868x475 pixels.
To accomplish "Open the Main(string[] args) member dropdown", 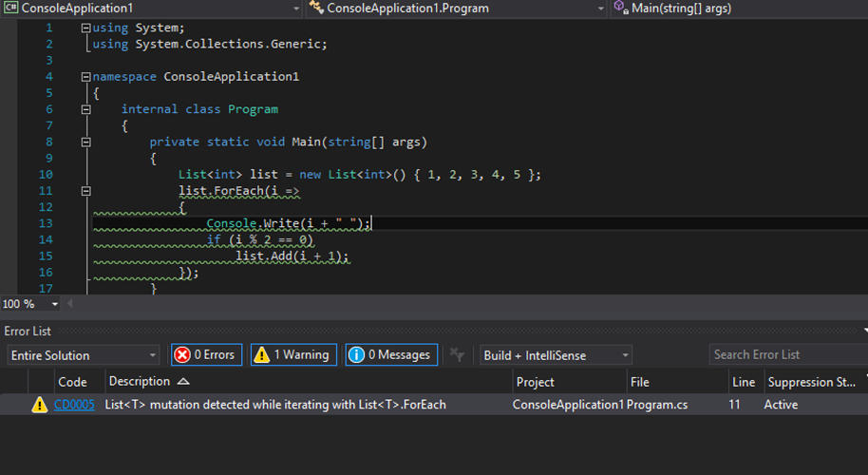I will point(739,9).
